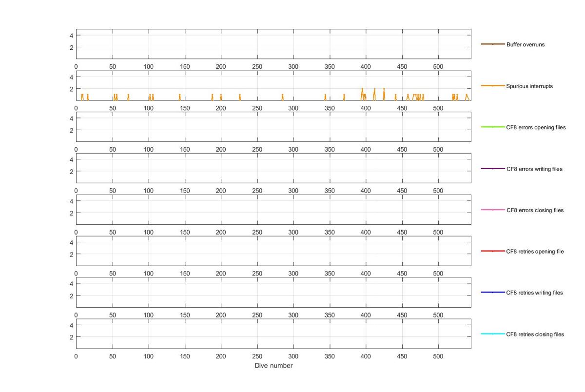The image size is (585, 392).
Task: Click the spurious interrupts spike near dive 188
Action: [213, 97]
